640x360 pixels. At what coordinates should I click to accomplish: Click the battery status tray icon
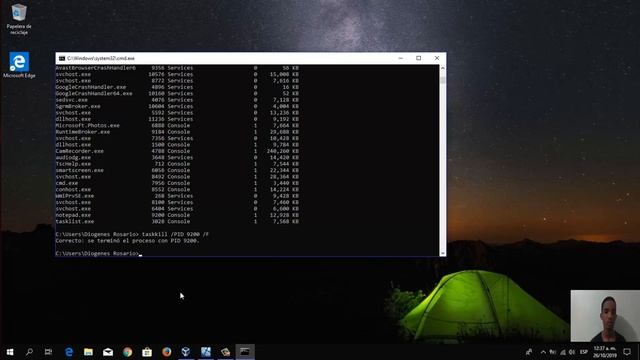553,352
